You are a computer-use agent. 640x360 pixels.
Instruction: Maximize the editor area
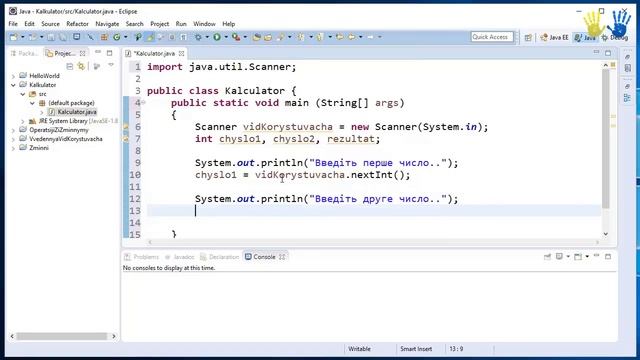click(x=608, y=53)
